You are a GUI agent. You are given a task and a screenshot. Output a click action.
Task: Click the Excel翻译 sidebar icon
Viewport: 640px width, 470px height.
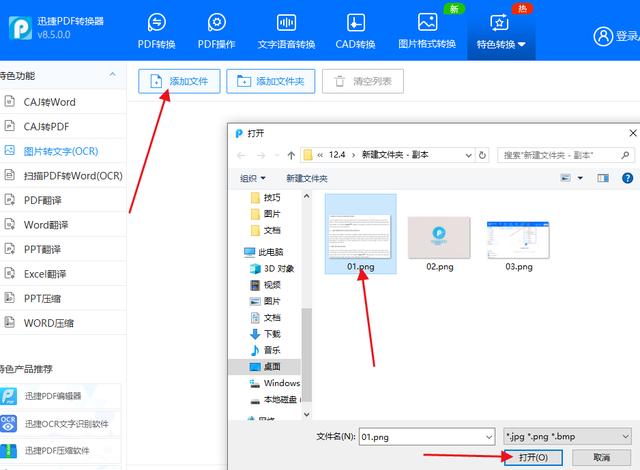click(x=9, y=273)
